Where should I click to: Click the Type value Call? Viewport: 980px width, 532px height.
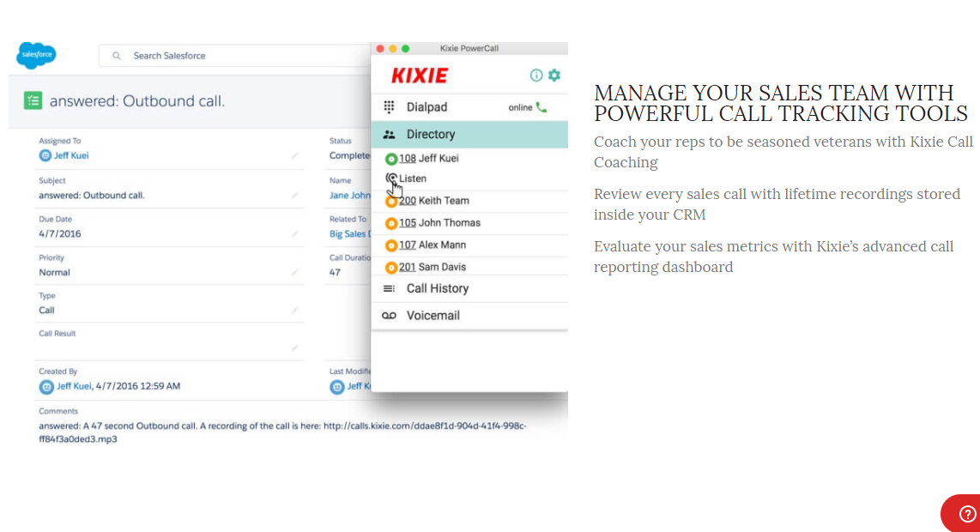(x=47, y=310)
